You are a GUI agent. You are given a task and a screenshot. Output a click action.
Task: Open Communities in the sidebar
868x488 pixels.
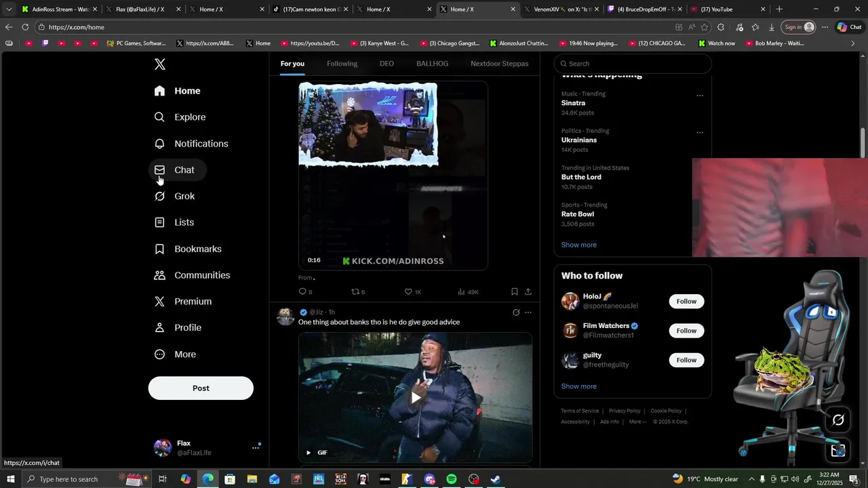pyautogui.click(x=193, y=275)
